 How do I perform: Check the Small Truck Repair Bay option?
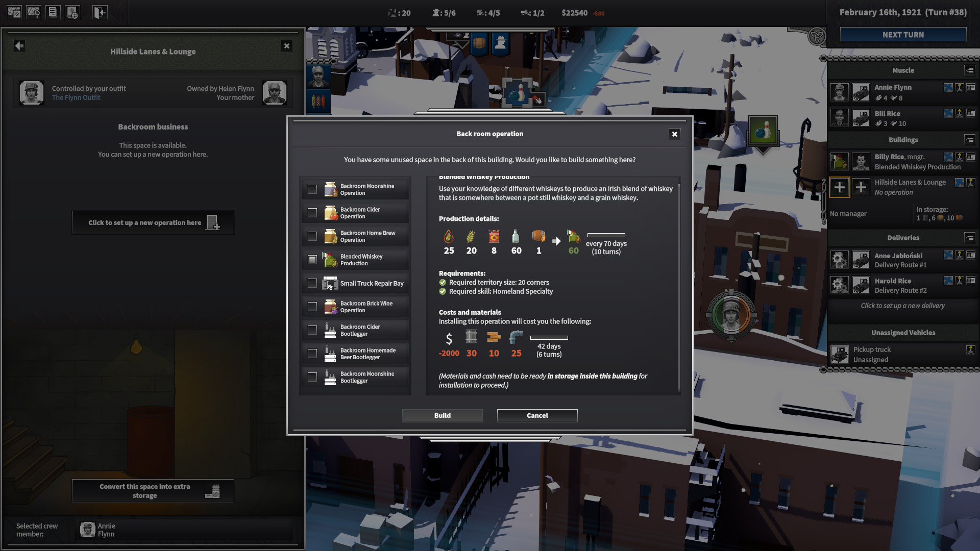312,283
